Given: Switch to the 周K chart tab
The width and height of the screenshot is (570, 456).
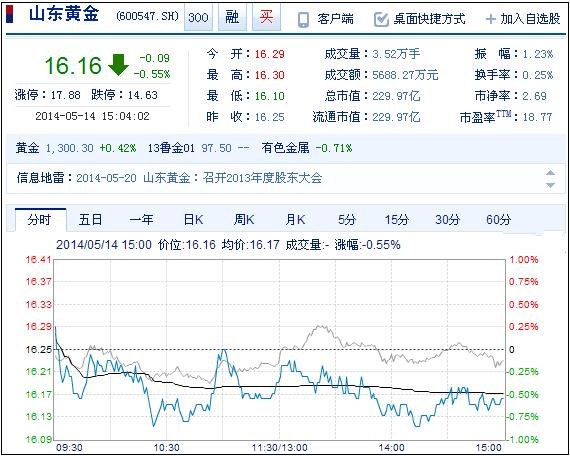Looking at the screenshot, I should tap(244, 220).
